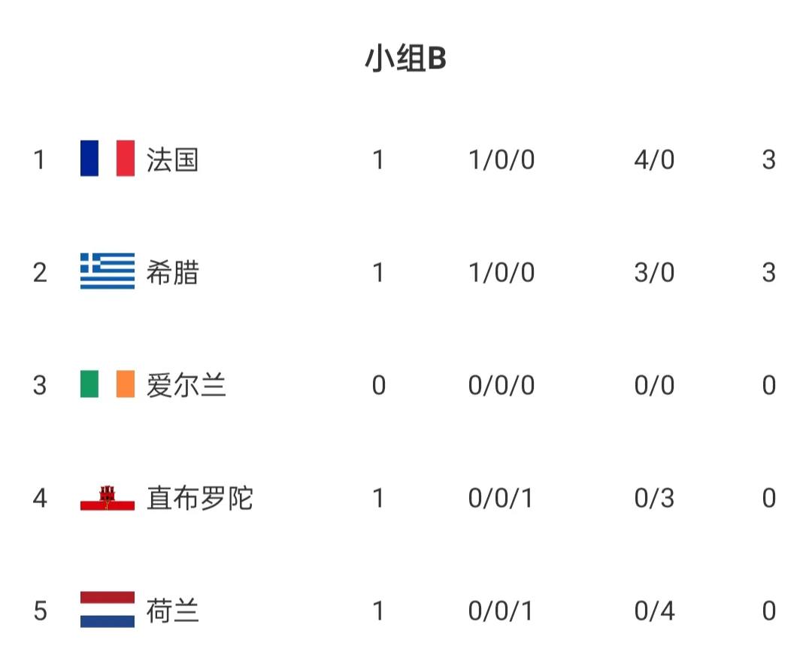Screen dimensions: 812x658
Task: Click the Ireland flag icon
Action: pos(108,384)
